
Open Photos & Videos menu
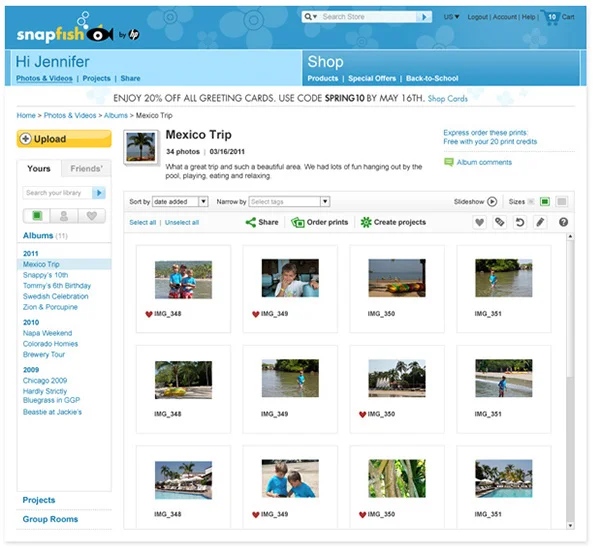pyautogui.click(x=44, y=78)
